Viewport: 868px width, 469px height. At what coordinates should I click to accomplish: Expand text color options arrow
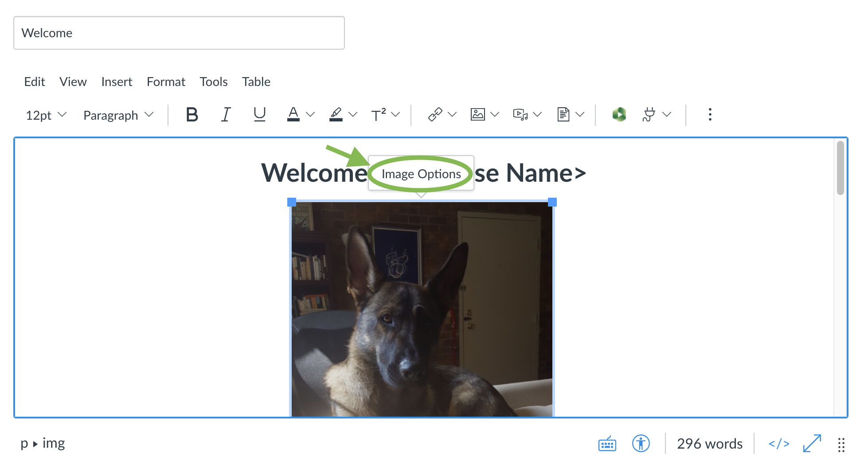310,115
